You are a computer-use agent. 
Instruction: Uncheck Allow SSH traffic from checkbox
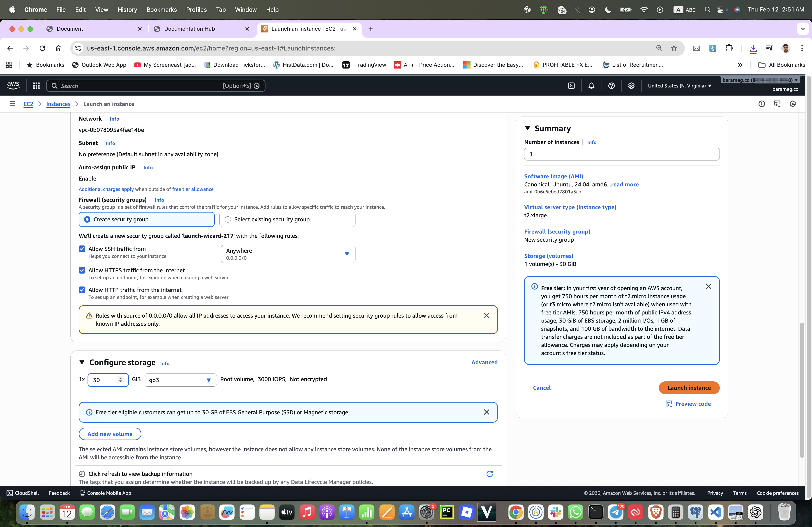pyautogui.click(x=82, y=249)
